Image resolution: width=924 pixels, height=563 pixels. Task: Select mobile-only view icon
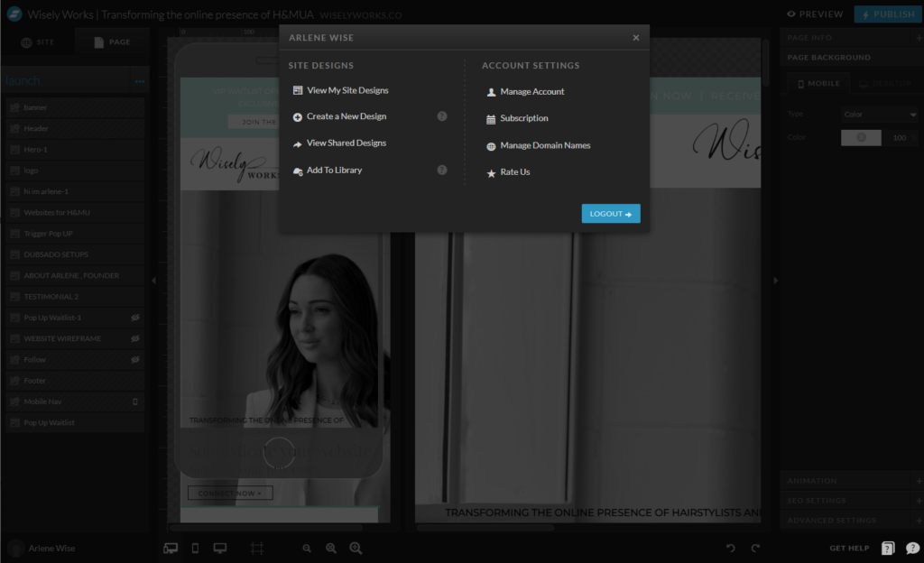point(195,549)
